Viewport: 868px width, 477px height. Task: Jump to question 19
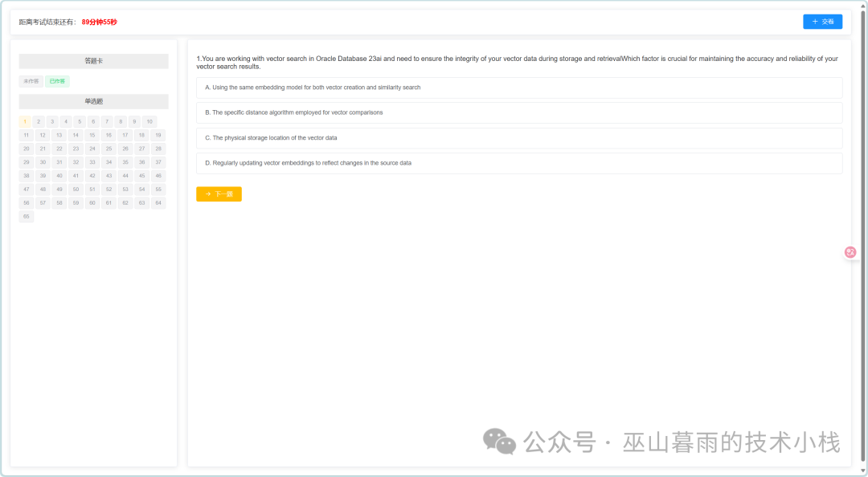tap(158, 135)
